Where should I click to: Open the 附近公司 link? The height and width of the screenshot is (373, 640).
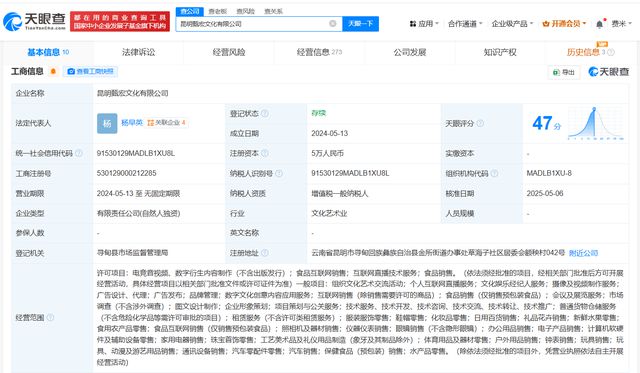[x=583, y=253]
